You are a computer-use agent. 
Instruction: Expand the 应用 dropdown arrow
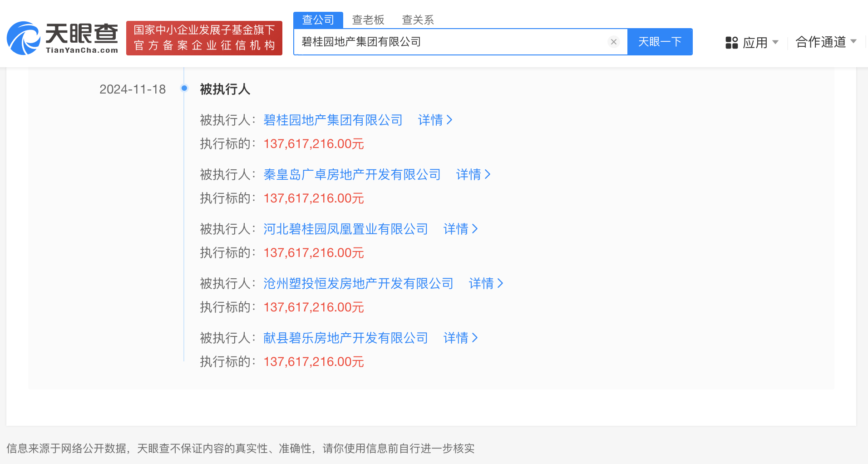[x=775, y=42]
